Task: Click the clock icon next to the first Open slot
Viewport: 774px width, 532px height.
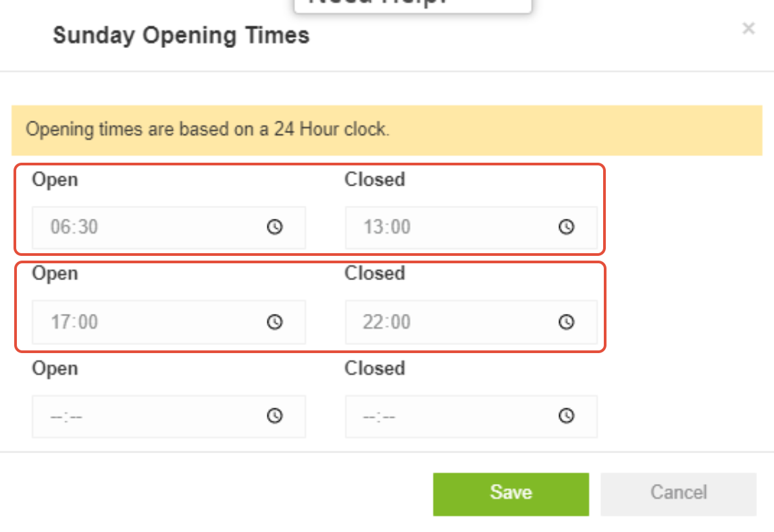Action: click(x=274, y=228)
